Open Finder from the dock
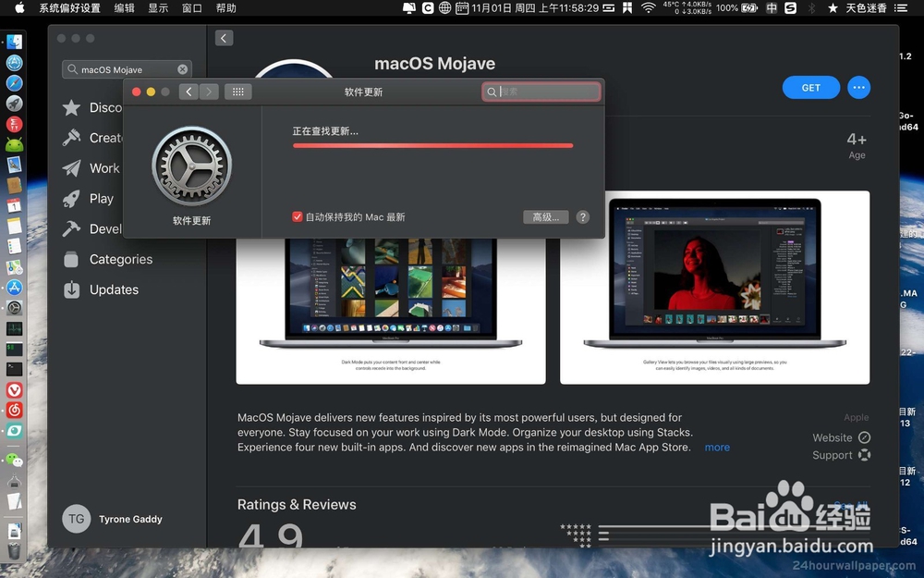 point(14,42)
